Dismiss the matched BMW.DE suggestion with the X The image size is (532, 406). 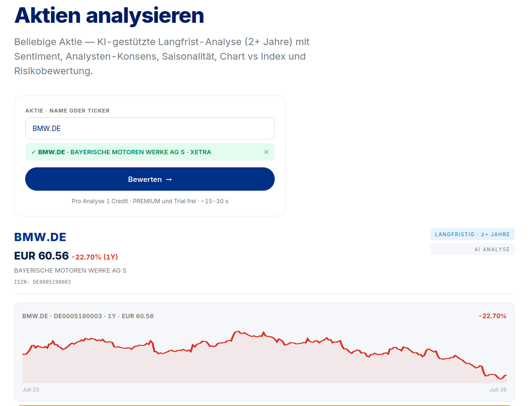(266, 152)
